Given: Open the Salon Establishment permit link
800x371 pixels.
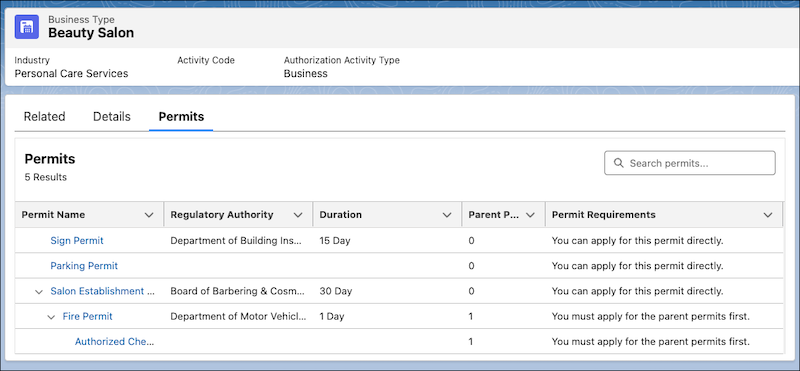Looking at the screenshot, I should click(x=103, y=291).
